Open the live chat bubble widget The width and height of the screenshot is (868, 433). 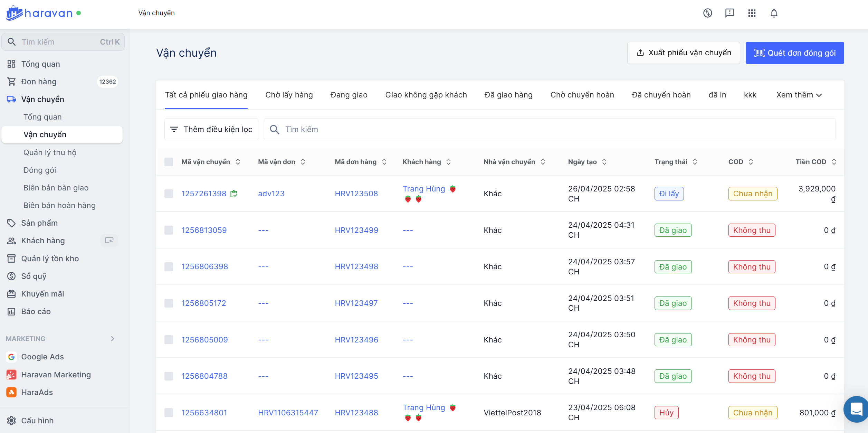pos(856,409)
